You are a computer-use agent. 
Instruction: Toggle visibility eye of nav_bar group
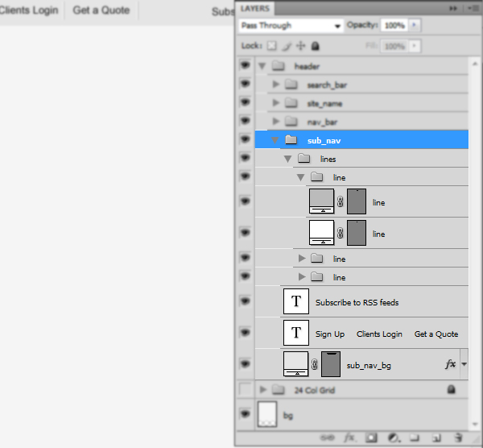[246, 121]
